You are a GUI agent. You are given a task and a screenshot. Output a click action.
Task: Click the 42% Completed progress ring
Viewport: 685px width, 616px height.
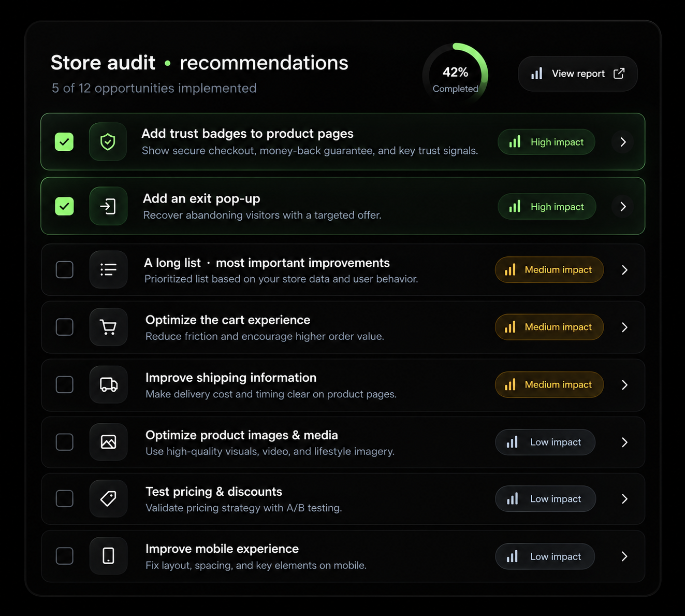point(455,76)
